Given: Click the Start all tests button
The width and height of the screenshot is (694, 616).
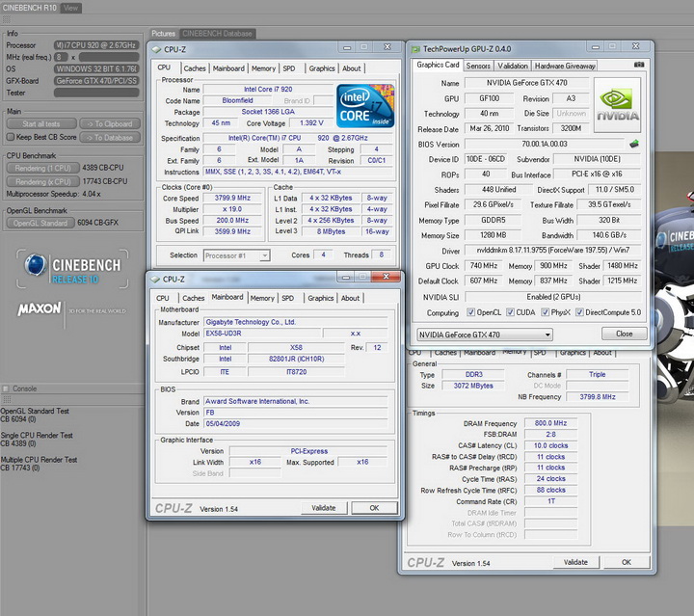Looking at the screenshot, I should click(x=41, y=124).
